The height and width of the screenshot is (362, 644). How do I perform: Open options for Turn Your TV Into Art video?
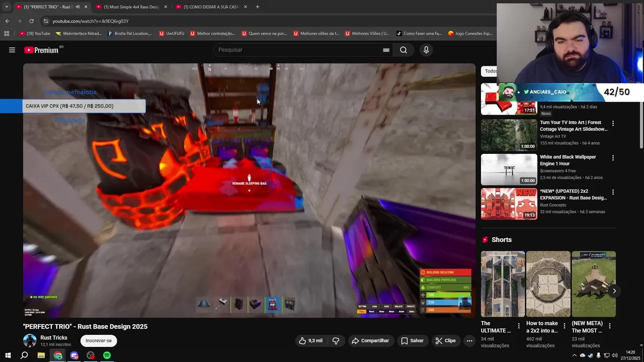(613, 123)
